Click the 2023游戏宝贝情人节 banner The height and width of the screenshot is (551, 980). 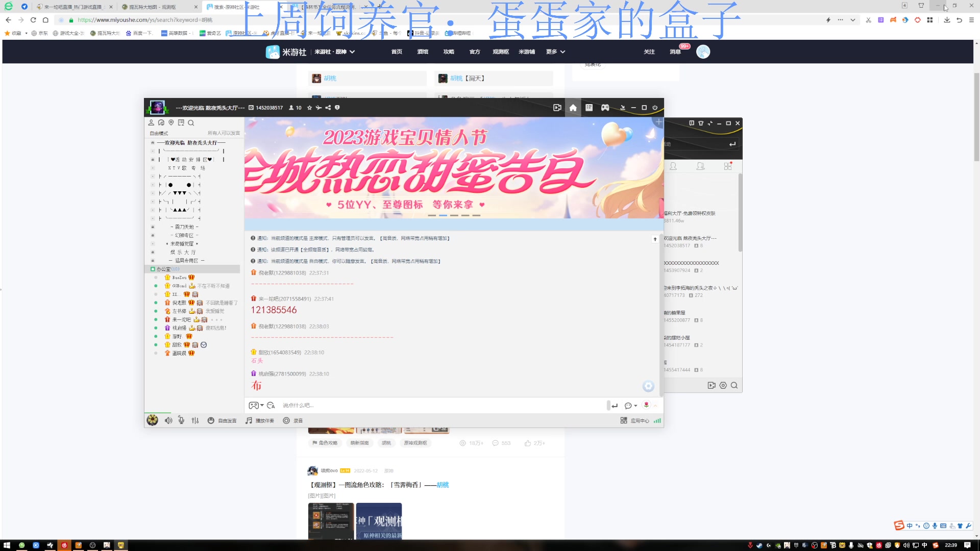(454, 168)
